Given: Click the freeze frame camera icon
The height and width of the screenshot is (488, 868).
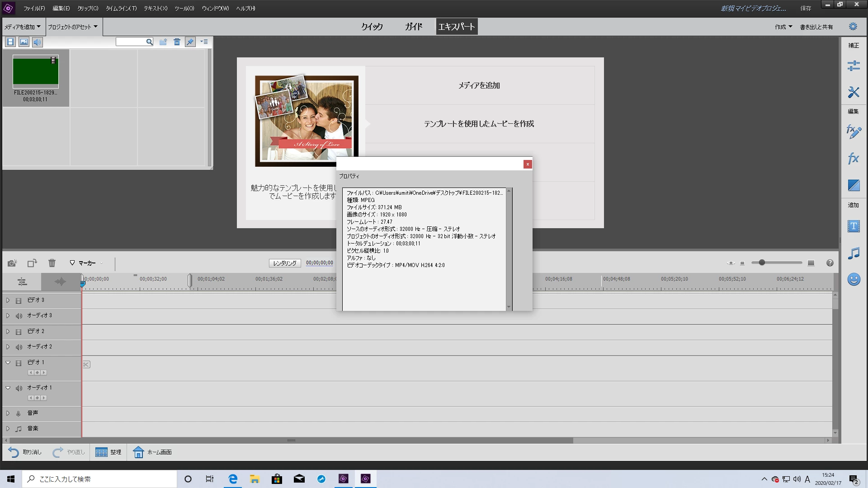Looking at the screenshot, I should point(12,263).
